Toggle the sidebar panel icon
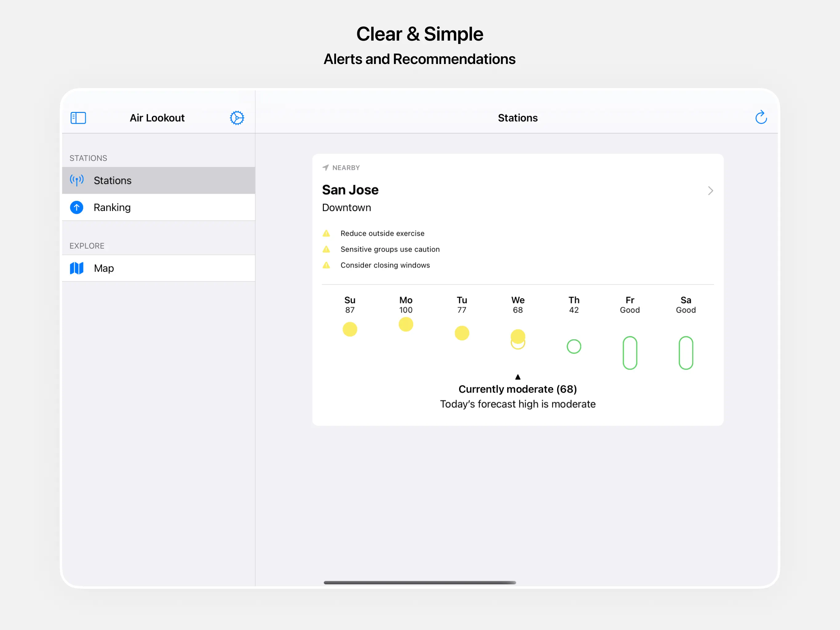 click(x=78, y=118)
